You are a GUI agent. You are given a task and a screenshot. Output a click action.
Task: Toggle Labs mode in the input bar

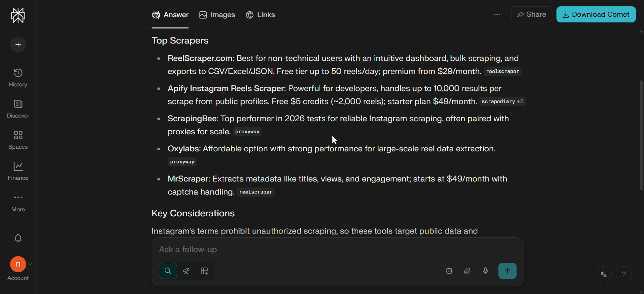click(204, 271)
